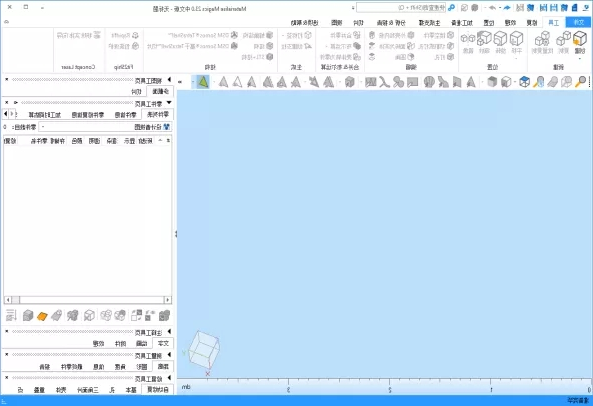Click the magnifier zoom icon in view toolbar
593x406 pixels.
pyautogui.click(x=581, y=82)
